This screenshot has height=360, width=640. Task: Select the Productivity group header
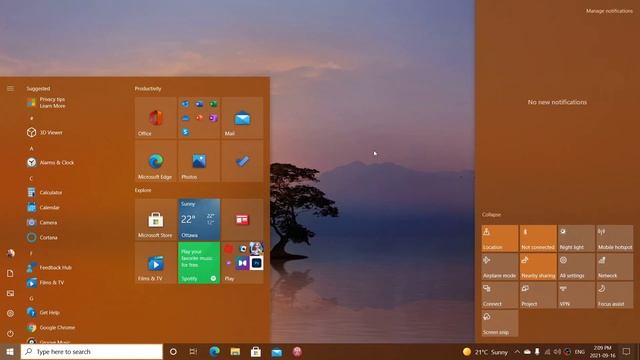tap(148, 89)
